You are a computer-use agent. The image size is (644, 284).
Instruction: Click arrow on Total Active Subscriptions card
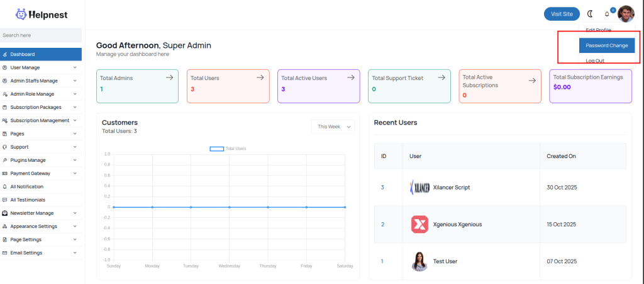click(532, 81)
